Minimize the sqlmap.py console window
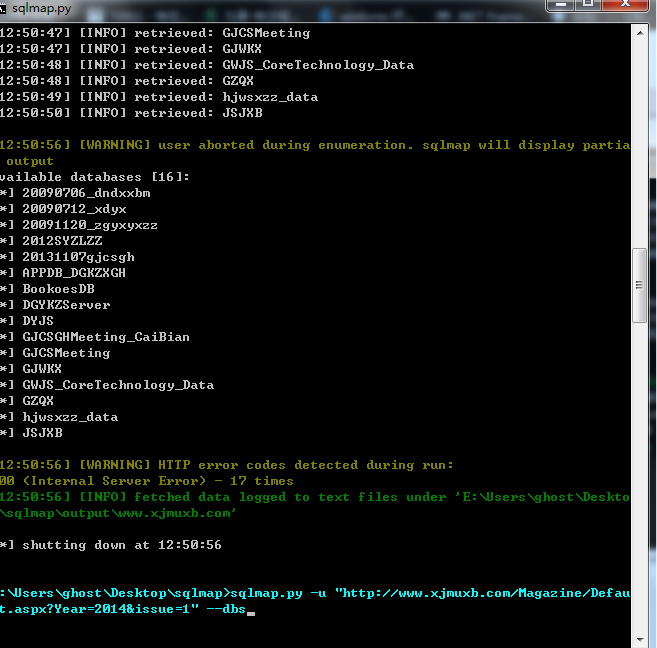This screenshot has height=648, width=657. 561,5
